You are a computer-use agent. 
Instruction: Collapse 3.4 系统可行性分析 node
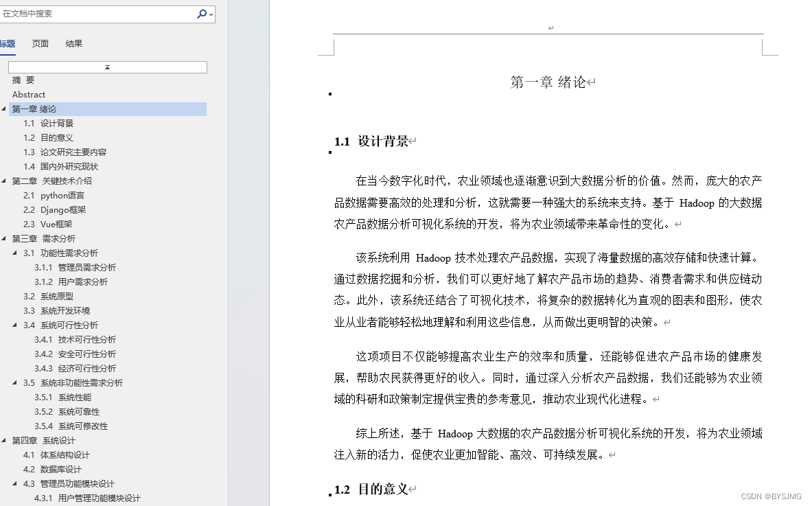tap(15, 325)
